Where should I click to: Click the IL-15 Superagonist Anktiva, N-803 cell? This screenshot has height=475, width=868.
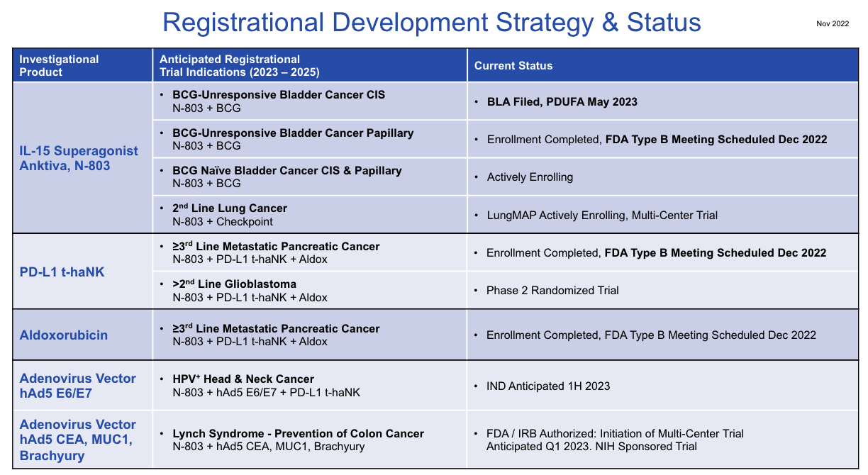[79, 158]
